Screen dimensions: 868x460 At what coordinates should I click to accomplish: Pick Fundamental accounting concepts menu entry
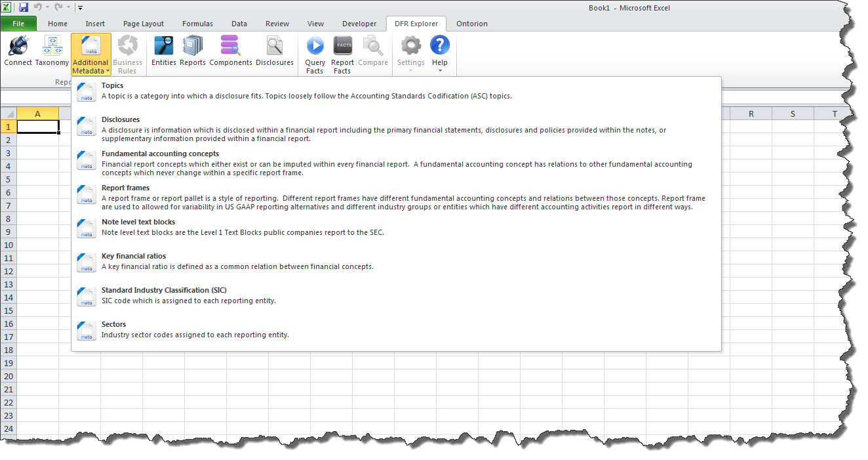click(x=396, y=163)
